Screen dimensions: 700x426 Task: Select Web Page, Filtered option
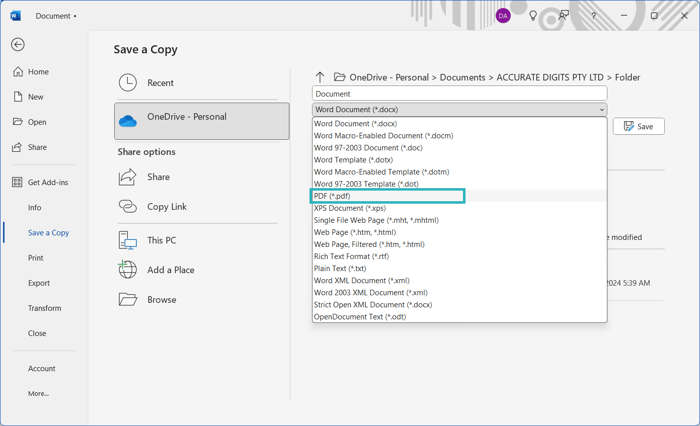tap(459, 244)
